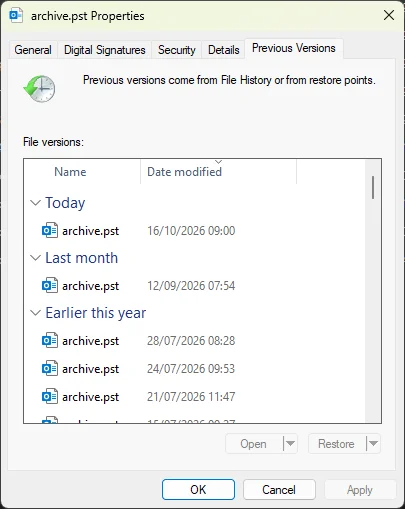Click the file versions list scrollbar thumb
The image size is (405, 509).
coord(373,188)
